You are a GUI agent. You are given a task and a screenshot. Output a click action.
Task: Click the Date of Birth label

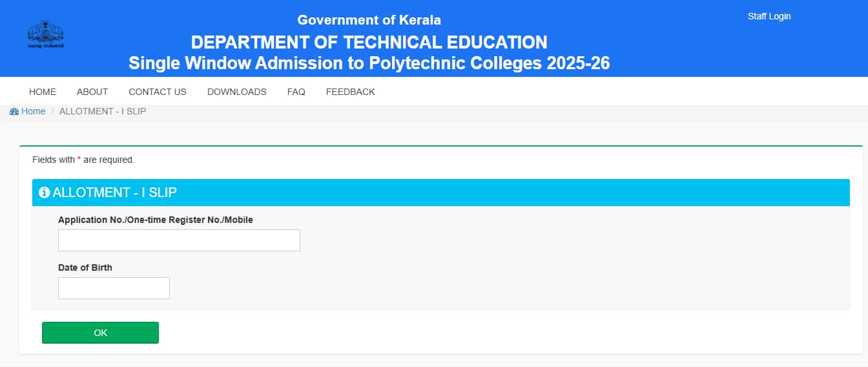tap(85, 267)
